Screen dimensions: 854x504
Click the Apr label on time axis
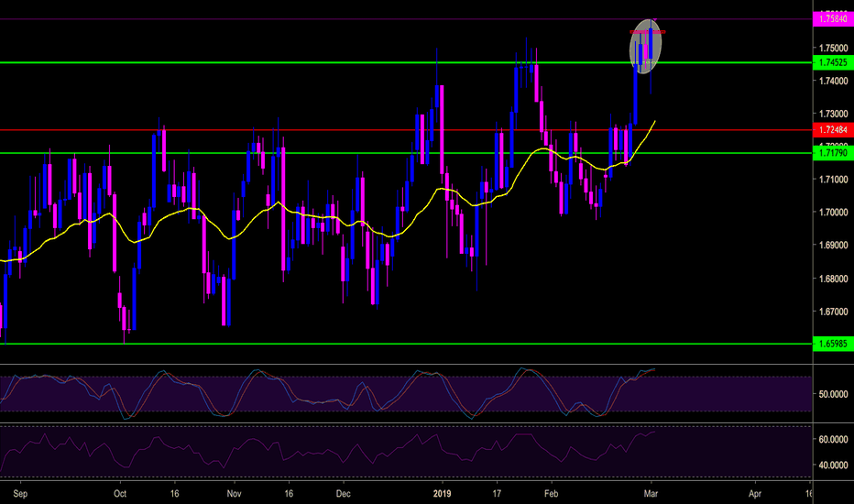coord(755,494)
